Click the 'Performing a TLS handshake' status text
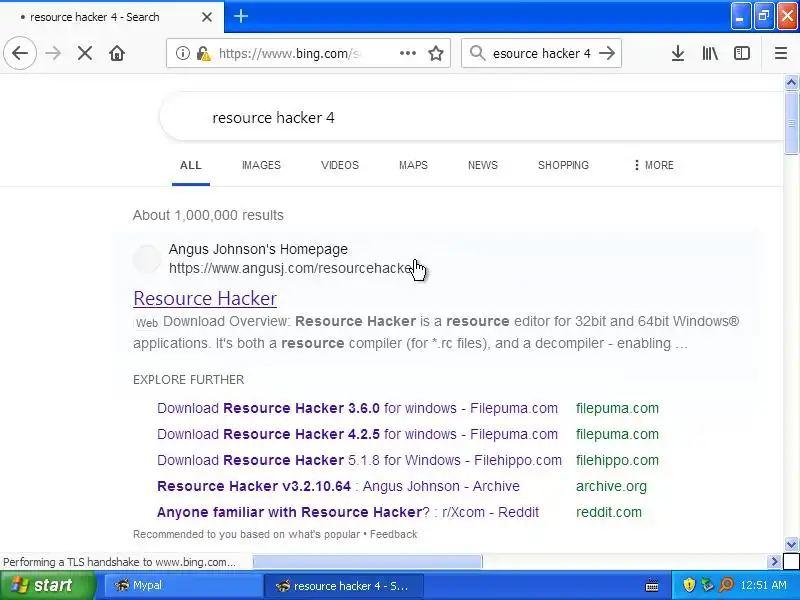Image resolution: width=800 pixels, height=600 pixels. pos(119,562)
